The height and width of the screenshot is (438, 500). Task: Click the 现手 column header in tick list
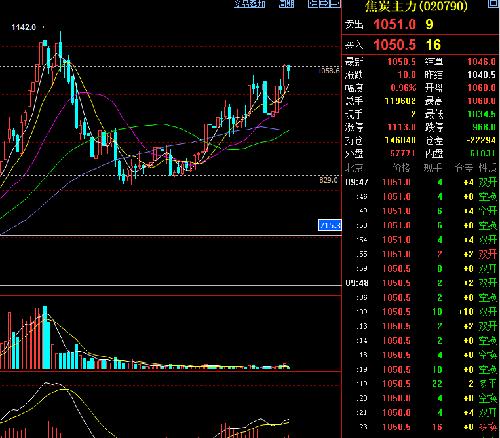(433, 168)
